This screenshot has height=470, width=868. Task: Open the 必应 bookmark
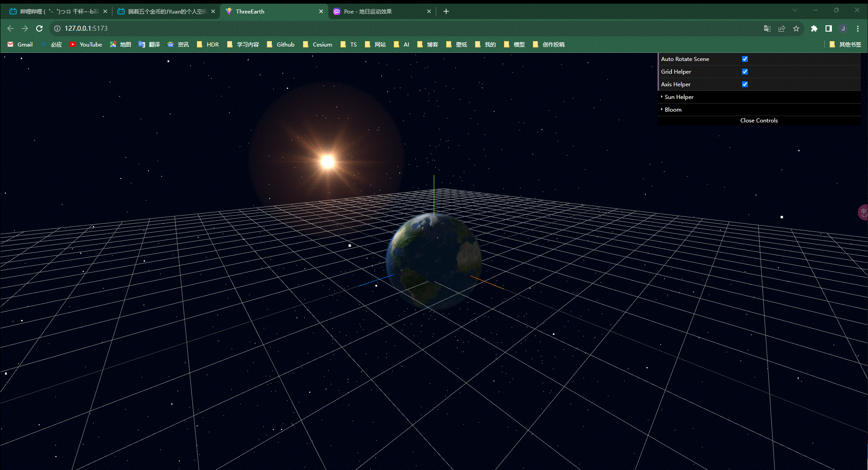pos(51,44)
